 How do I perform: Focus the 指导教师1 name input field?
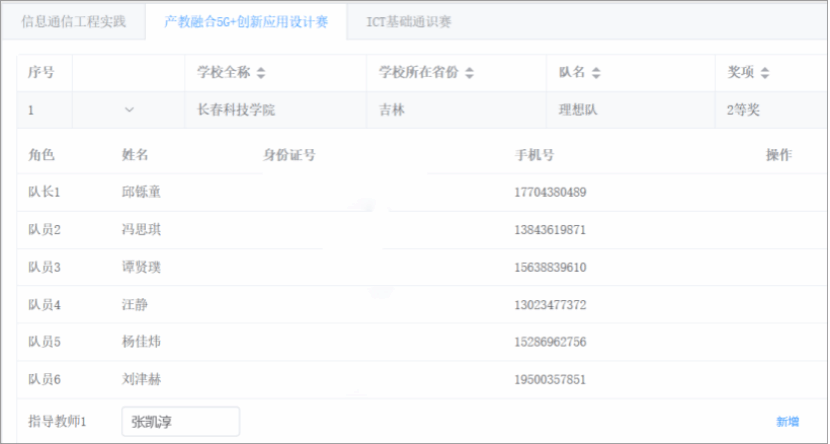pos(180,422)
